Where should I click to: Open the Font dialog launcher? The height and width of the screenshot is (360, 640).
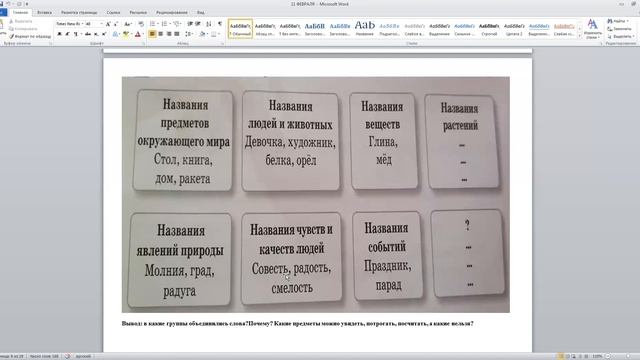tap(143, 43)
